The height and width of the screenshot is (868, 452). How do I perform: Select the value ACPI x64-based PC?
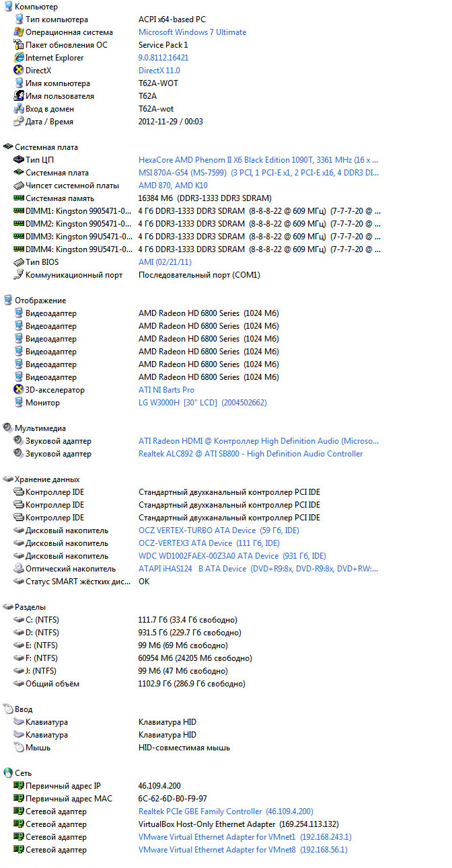coord(172,19)
